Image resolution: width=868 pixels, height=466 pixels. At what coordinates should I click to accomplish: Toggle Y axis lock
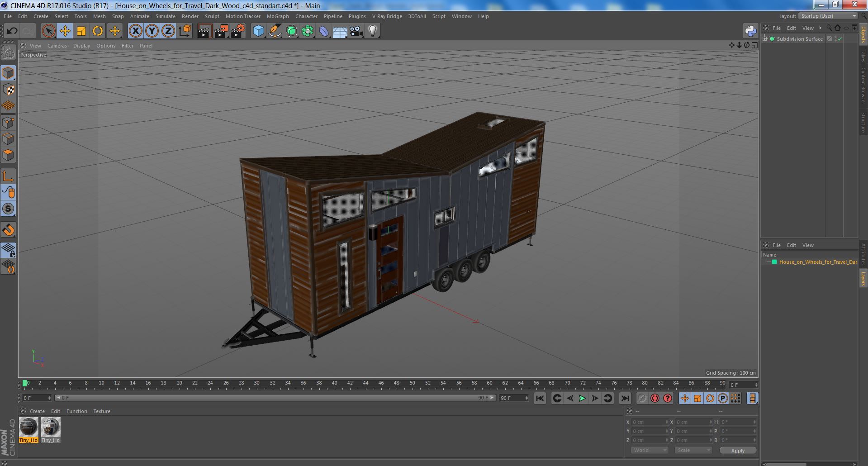click(152, 31)
